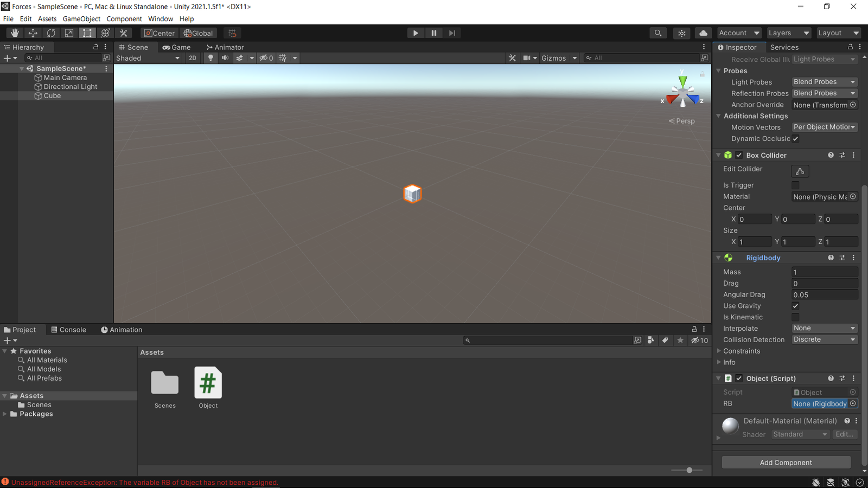868x488 pixels.
Task: Click the Add Component button
Action: (x=786, y=463)
